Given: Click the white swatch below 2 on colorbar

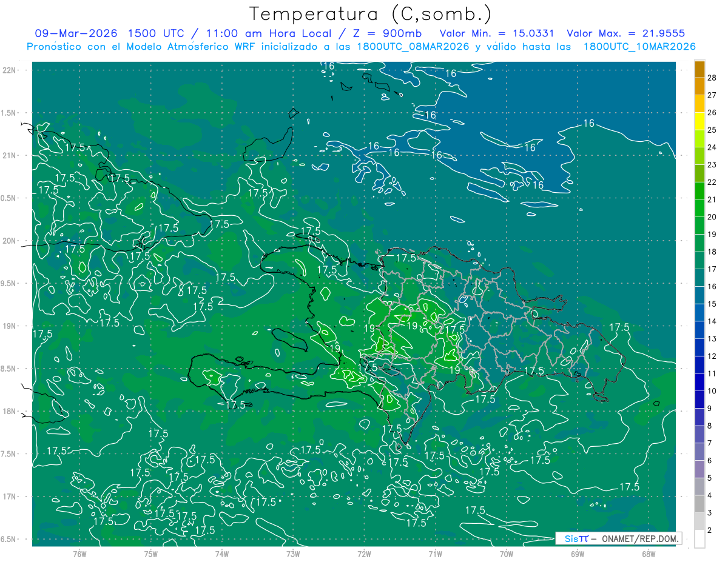Looking at the screenshot, I should pos(699,539).
